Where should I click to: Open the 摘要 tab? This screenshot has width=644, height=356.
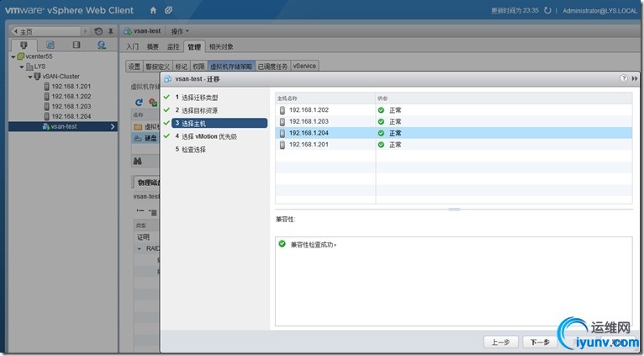click(153, 46)
